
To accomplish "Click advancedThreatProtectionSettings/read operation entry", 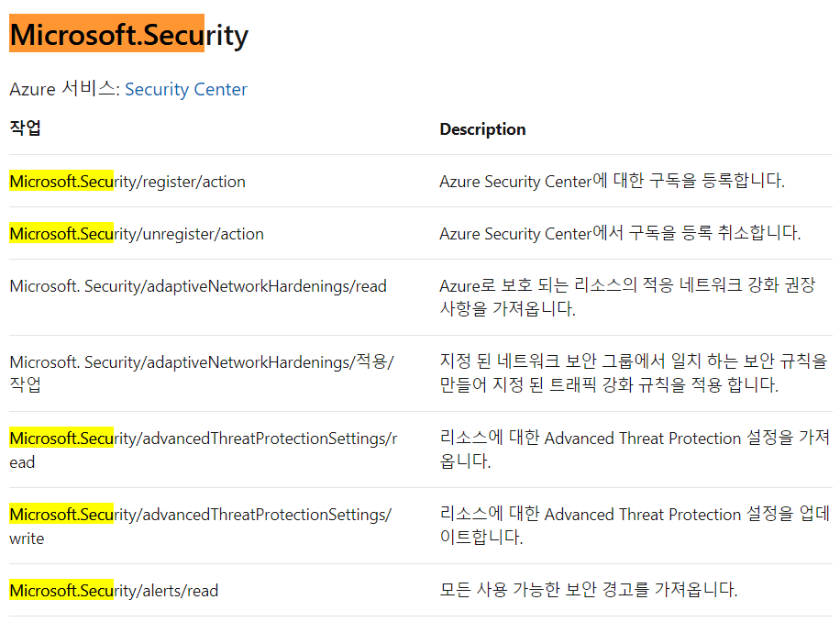I will 204,450.
